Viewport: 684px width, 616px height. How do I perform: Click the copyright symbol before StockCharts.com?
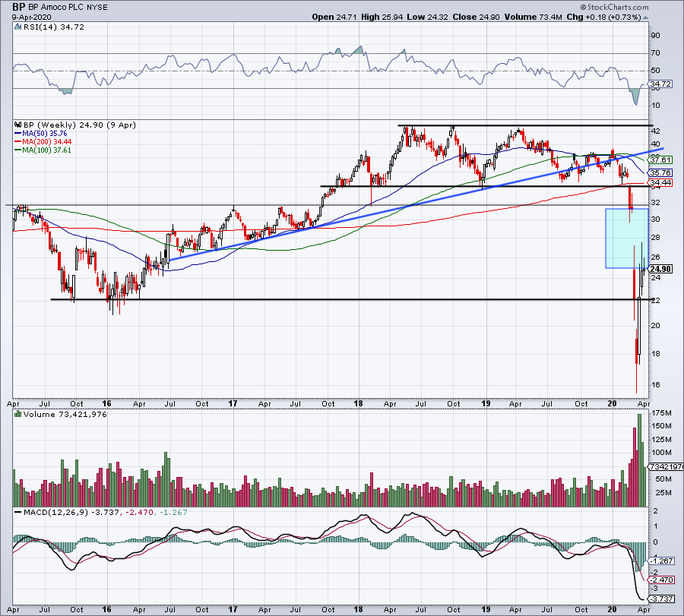(x=583, y=8)
